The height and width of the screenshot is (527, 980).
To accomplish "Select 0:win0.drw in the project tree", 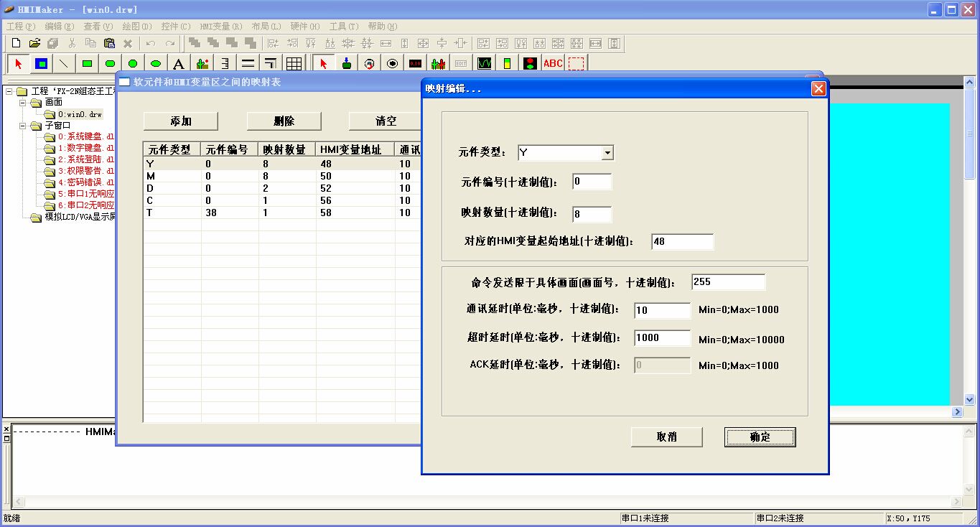I will click(80, 114).
